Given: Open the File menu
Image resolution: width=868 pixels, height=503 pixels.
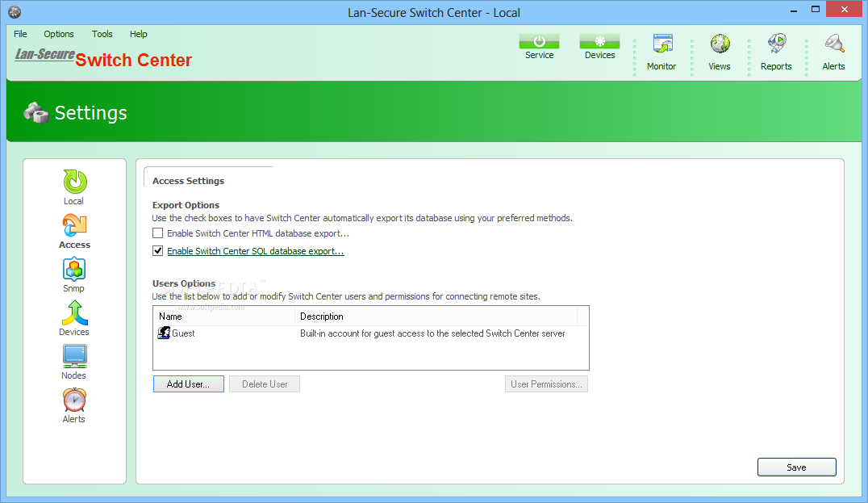Looking at the screenshot, I should click(x=20, y=34).
